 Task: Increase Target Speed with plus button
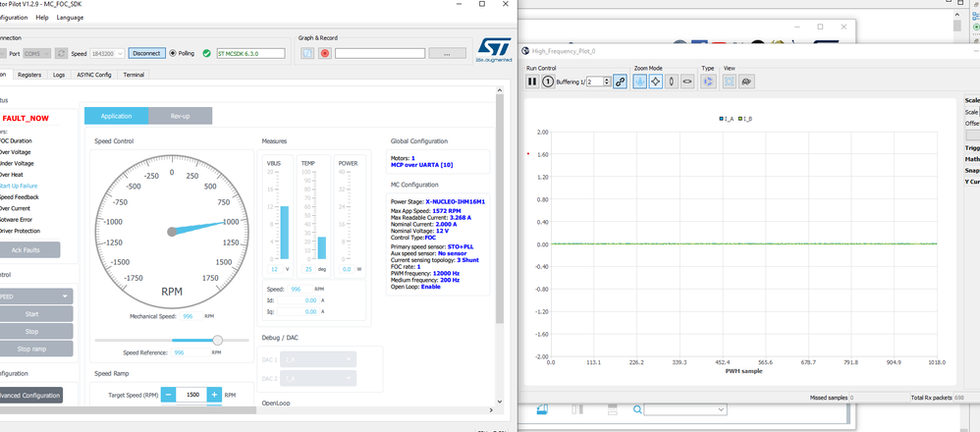(214, 395)
